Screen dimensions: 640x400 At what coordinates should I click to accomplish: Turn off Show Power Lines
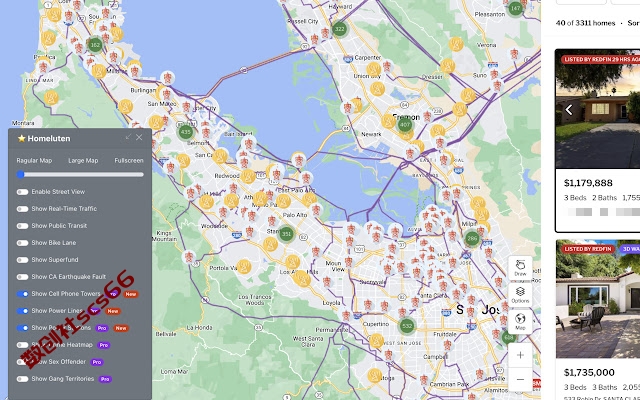coord(22,311)
